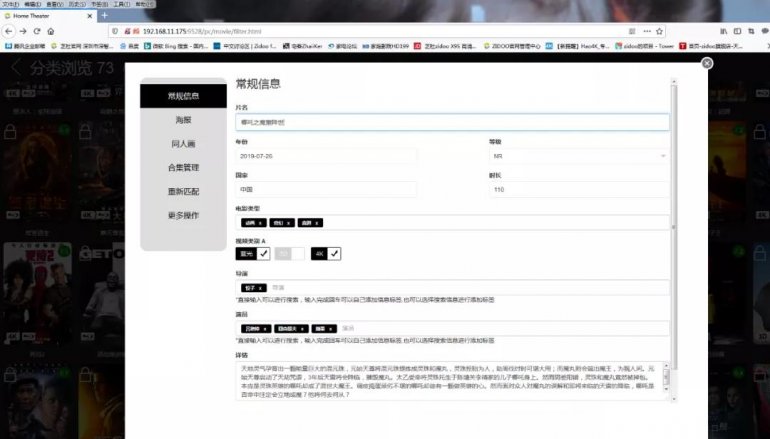Click back arrow beside 分类浏览
770x439 pixels.
point(18,68)
